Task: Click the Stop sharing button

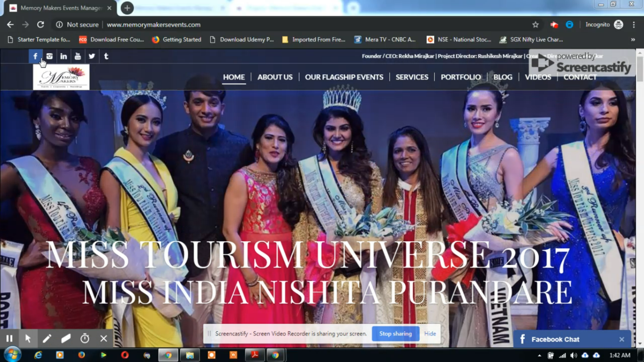Action: click(x=395, y=334)
